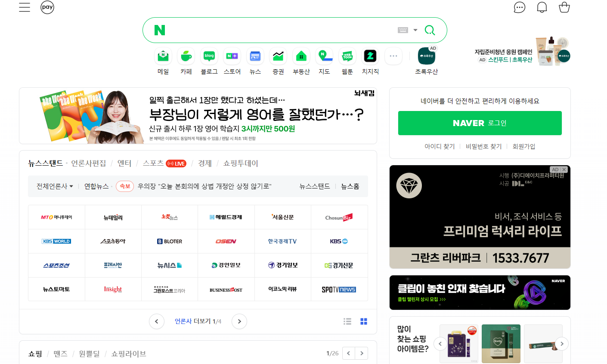The height and width of the screenshot is (364, 607).
Task: Open the SPOTV news press logo
Action: pyautogui.click(x=339, y=290)
